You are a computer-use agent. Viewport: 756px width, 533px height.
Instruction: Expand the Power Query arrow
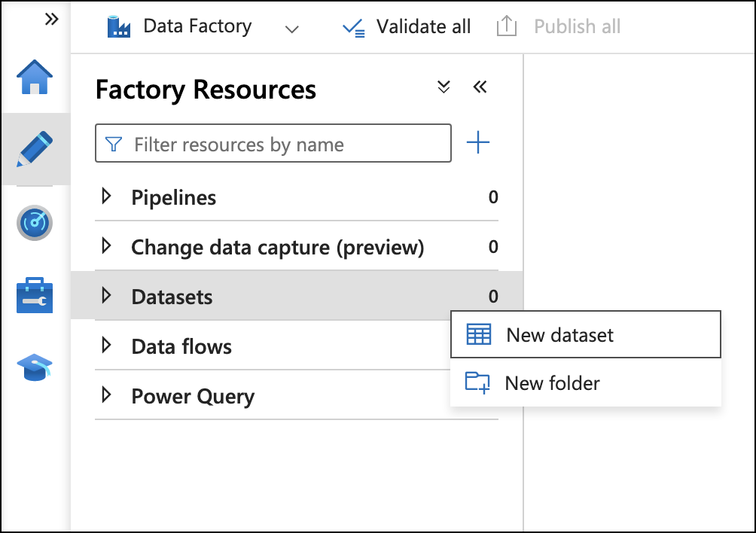click(x=106, y=396)
